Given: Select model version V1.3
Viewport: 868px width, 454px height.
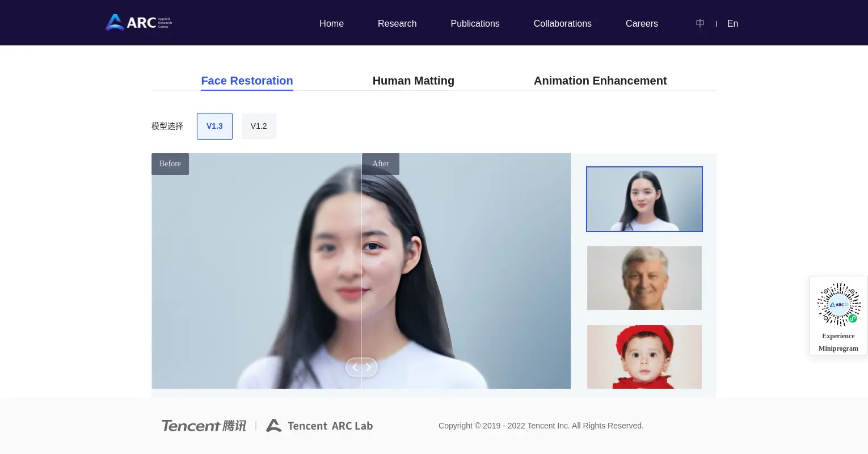Looking at the screenshot, I should click(x=214, y=126).
